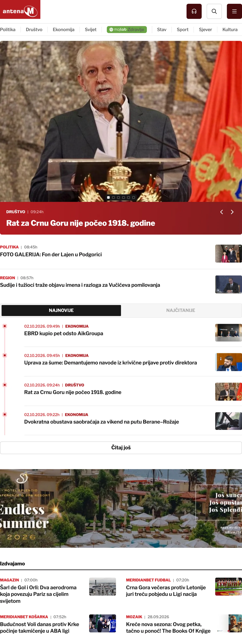Open the search magnifier icon

(x=214, y=11)
